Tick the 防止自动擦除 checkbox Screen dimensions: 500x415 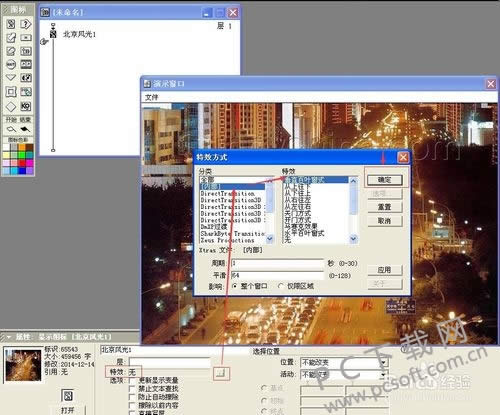[x=132, y=397]
